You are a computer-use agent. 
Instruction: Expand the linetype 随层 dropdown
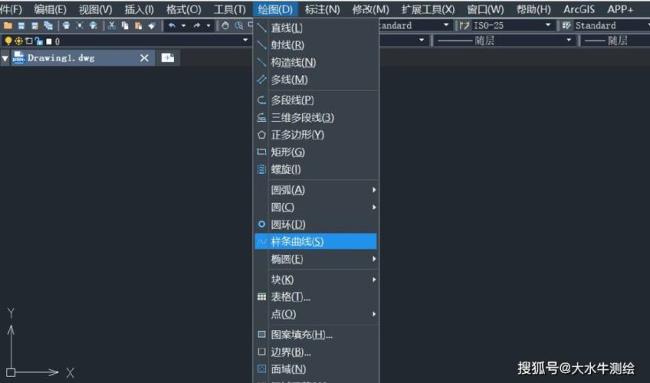[569, 40]
